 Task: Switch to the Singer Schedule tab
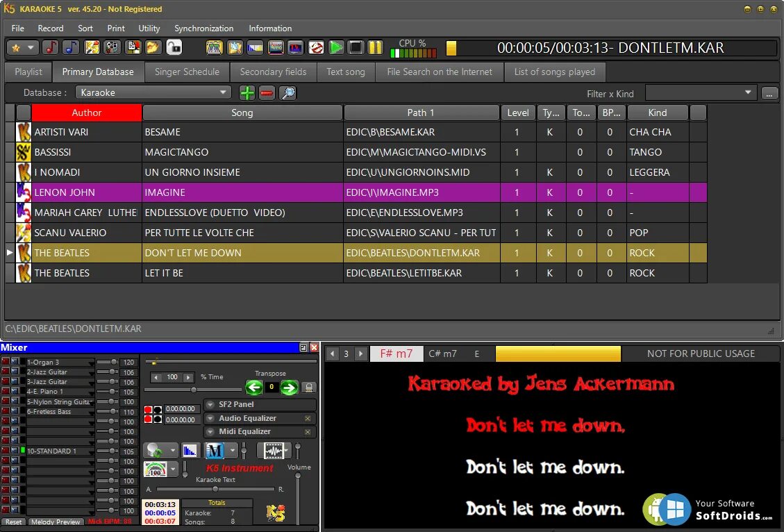[x=187, y=72]
